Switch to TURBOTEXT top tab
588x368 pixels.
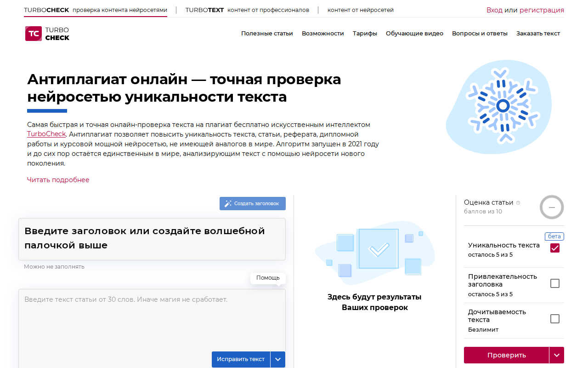point(247,10)
